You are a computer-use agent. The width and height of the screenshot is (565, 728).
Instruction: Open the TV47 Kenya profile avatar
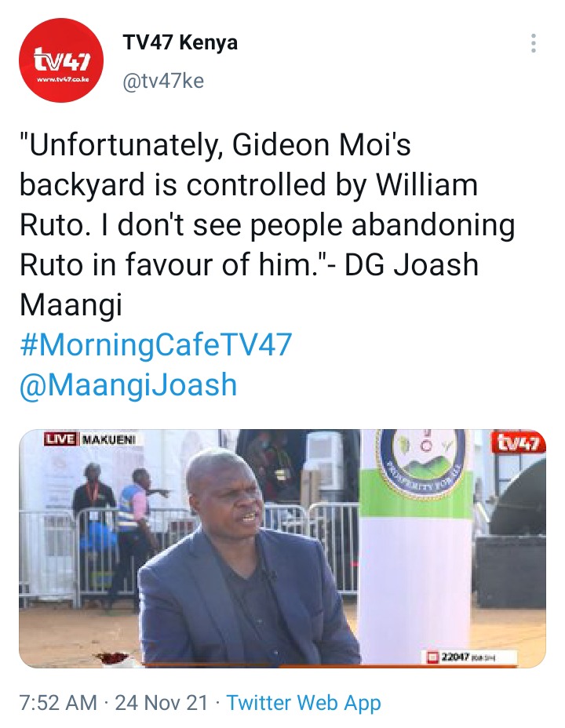click(61, 60)
